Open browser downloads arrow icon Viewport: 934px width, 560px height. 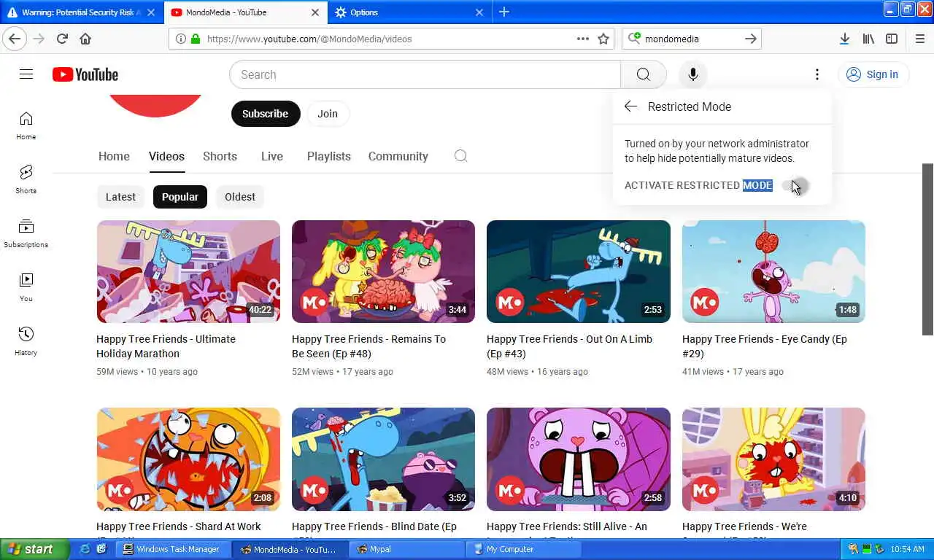pyautogui.click(x=844, y=39)
